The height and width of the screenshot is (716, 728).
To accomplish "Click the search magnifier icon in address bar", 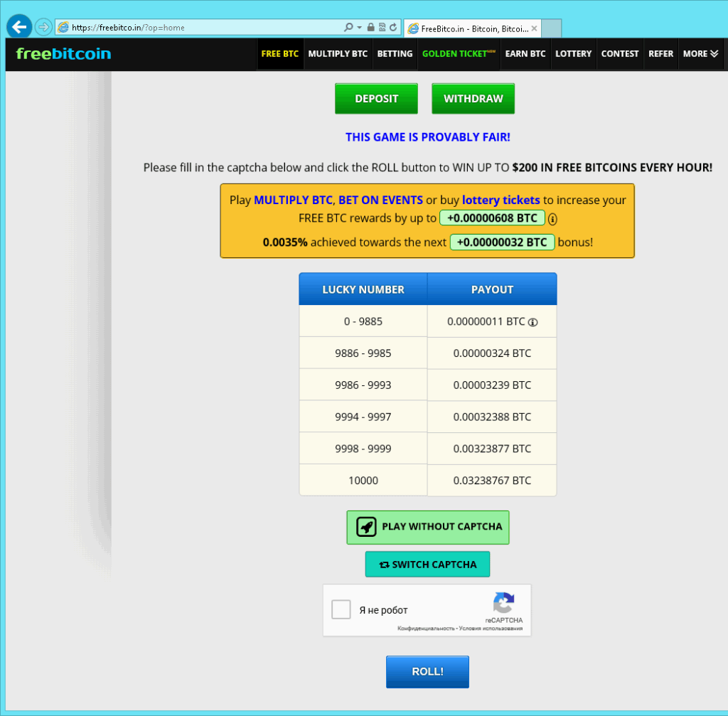I will tap(348, 28).
